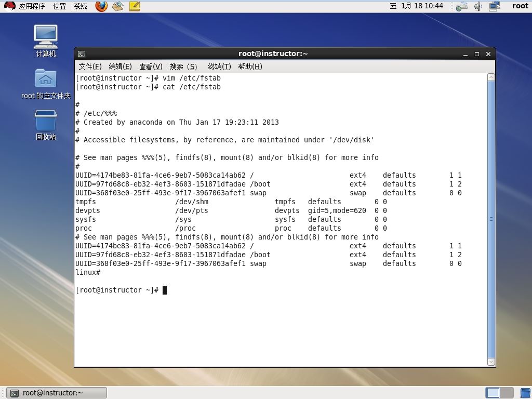Open the 帮助(H) menu in the terminal
532x399 pixels.
250,66
